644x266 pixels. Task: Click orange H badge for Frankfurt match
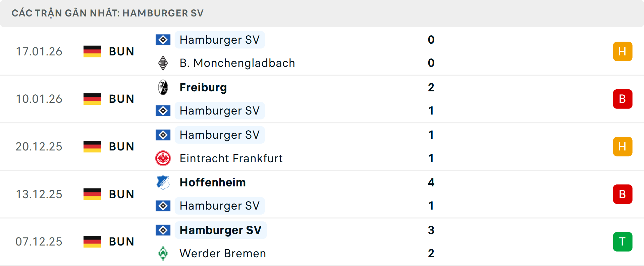623,146
